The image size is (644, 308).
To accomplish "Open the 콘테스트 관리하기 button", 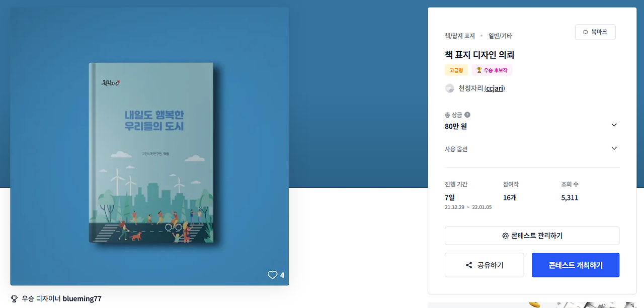I will [532, 236].
